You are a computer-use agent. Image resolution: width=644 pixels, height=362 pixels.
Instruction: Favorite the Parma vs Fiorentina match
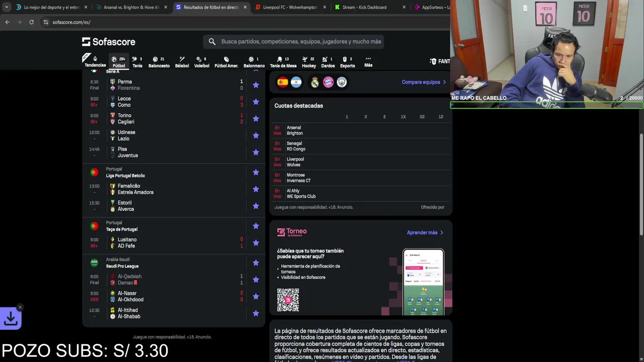click(256, 85)
